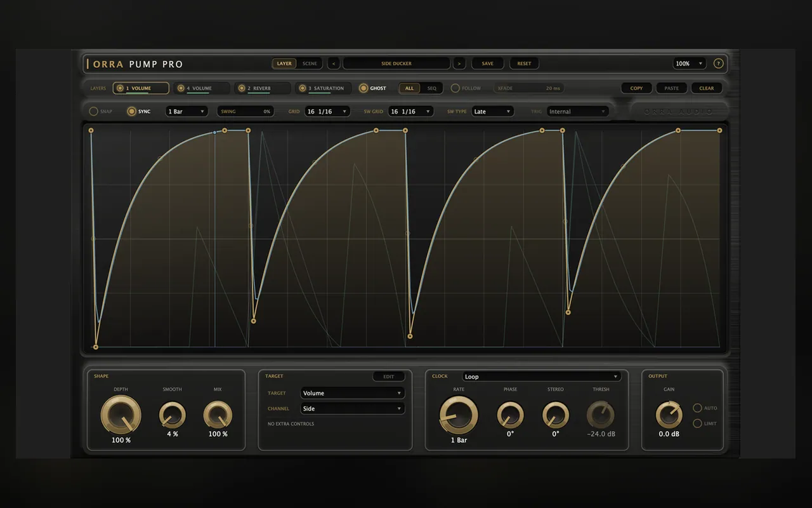Switch to the Scene tab
The image size is (812, 508).
pyautogui.click(x=310, y=63)
